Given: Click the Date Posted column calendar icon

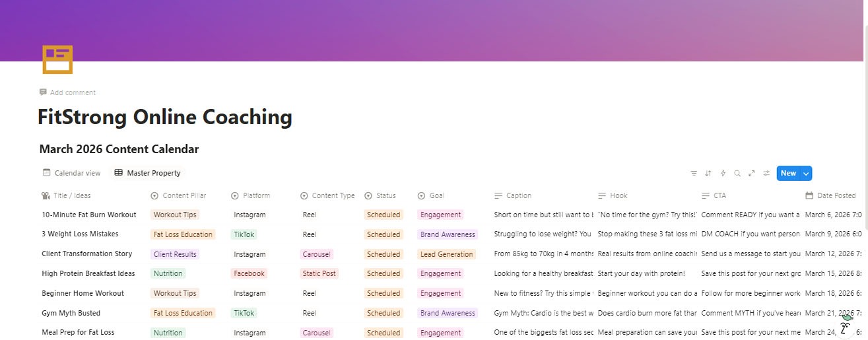Looking at the screenshot, I should point(809,195).
